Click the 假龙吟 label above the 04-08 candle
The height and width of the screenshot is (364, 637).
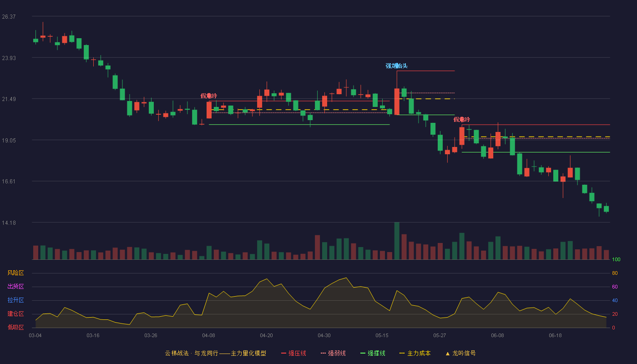point(209,96)
